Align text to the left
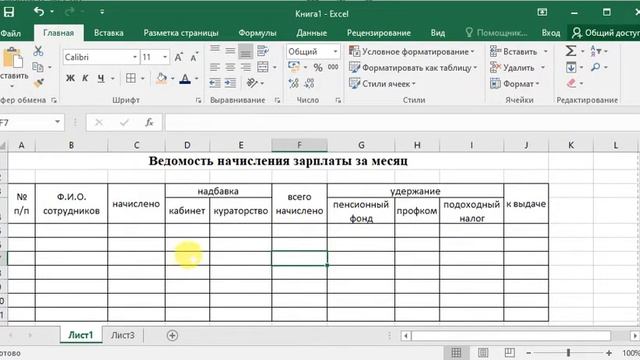Screen dimensions: 640x360 [215, 67]
